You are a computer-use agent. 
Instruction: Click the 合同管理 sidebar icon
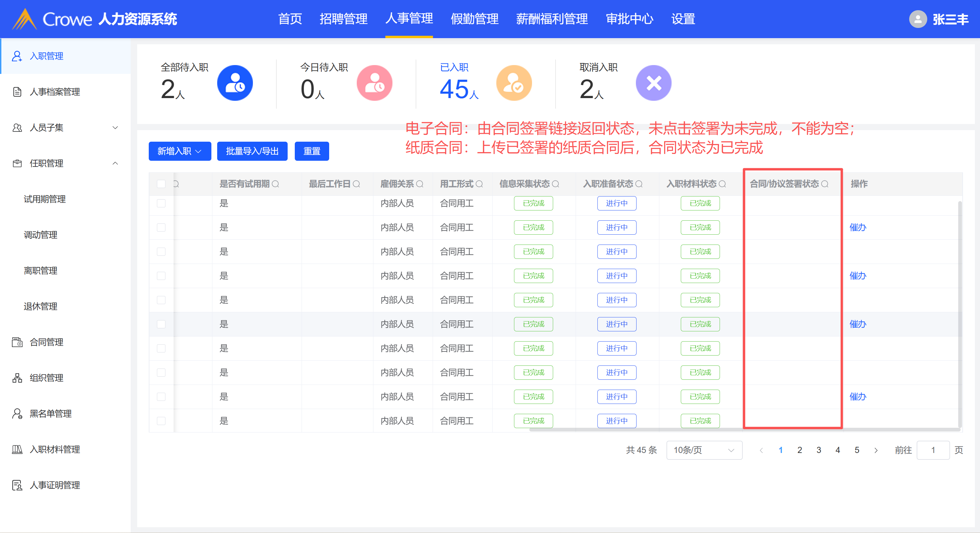click(x=17, y=342)
